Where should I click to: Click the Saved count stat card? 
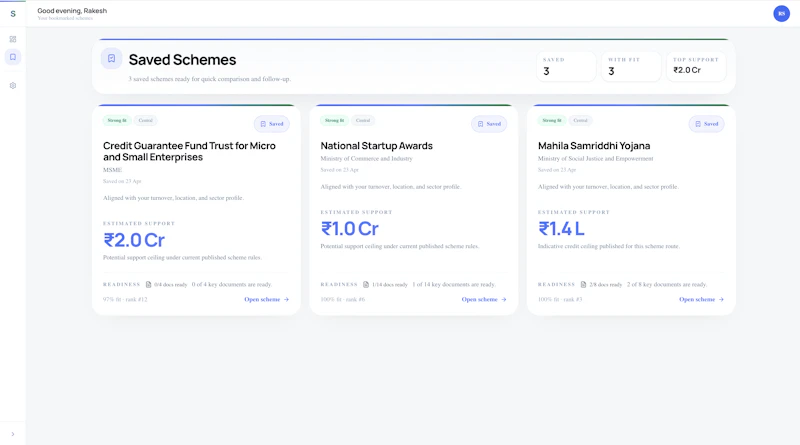(x=566, y=66)
